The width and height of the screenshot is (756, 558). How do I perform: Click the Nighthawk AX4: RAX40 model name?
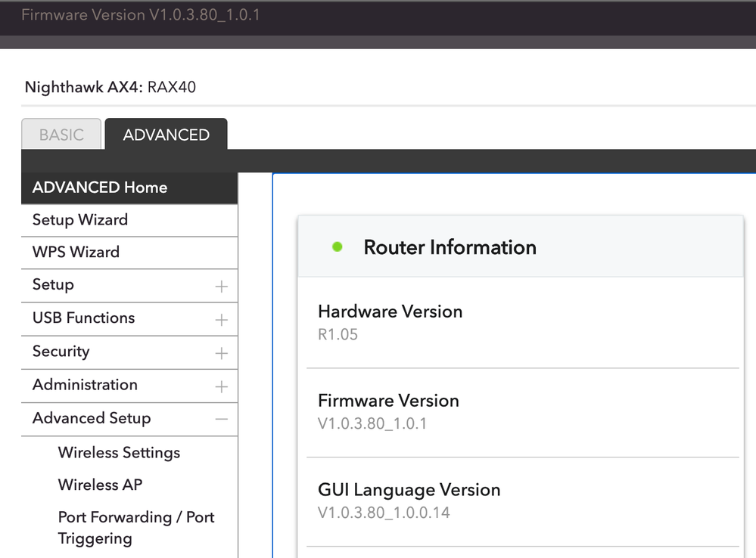coord(110,87)
